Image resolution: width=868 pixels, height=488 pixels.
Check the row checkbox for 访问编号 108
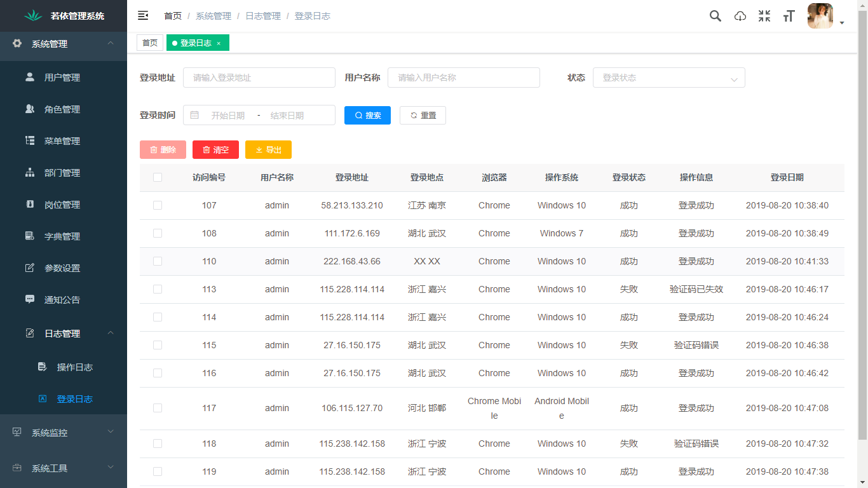coord(158,233)
